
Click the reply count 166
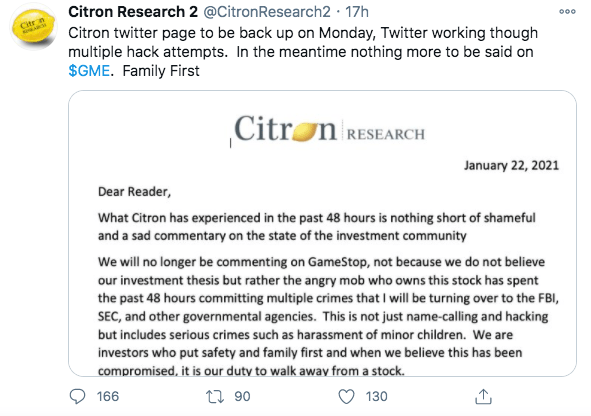click(108, 396)
